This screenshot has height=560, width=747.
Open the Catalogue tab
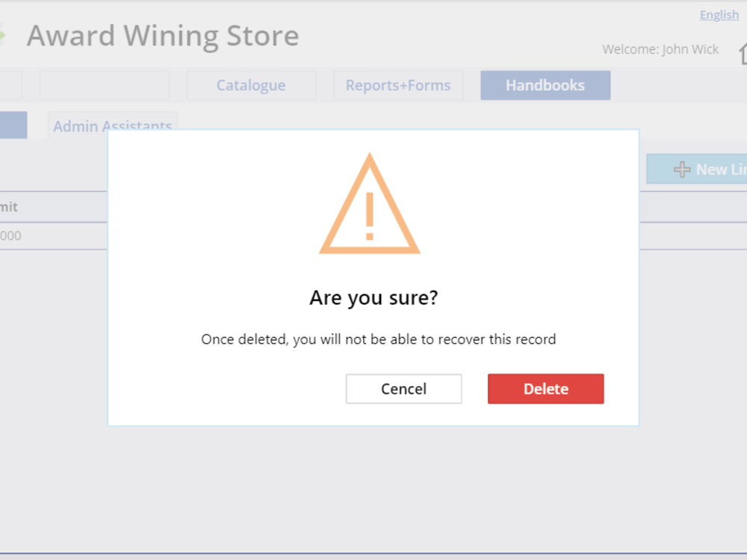(251, 85)
